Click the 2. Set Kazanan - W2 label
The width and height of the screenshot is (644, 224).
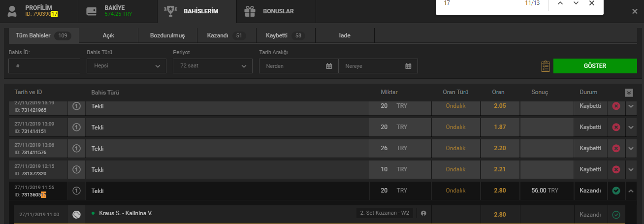coord(385,213)
